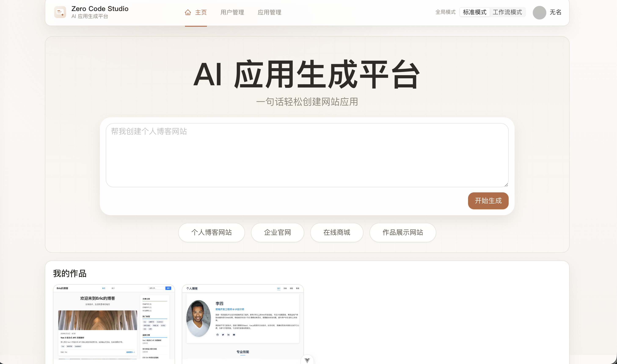Click the Zero Code Studio logo icon
The image size is (617, 364).
pyautogui.click(x=60, y=12)
